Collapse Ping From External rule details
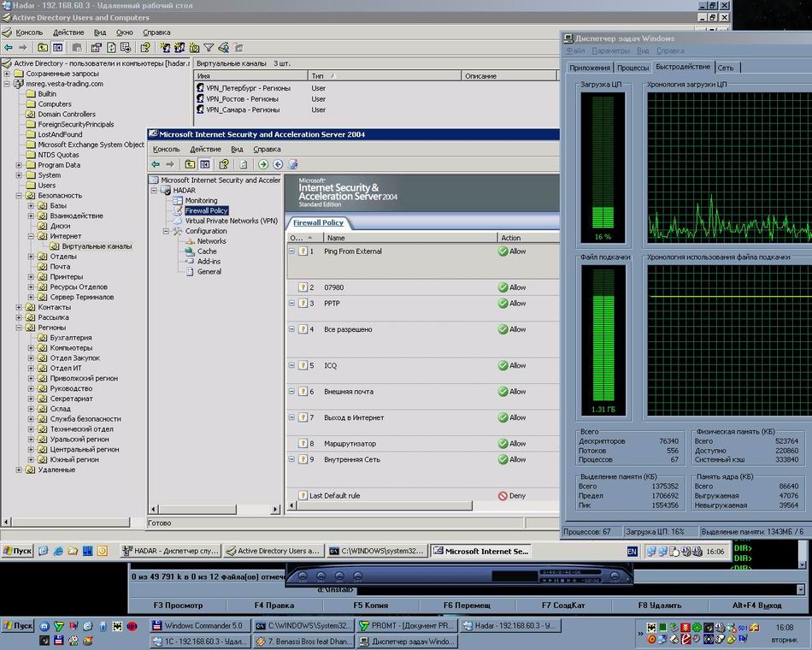The image size is (812, 650). click(x=291, y=251)
